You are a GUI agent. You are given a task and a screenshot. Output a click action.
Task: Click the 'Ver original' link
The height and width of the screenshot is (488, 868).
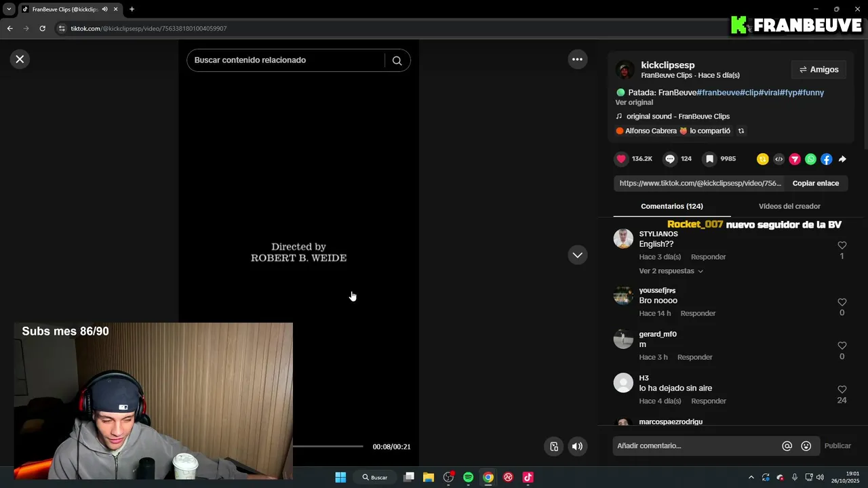pyautogui.click(x=634, y=102)
